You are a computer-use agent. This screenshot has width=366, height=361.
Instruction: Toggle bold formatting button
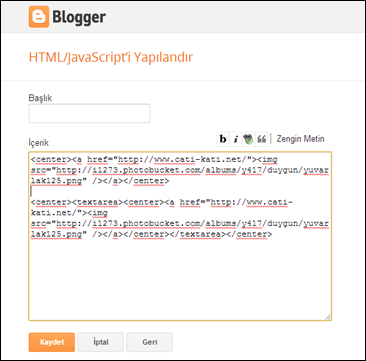point(223,139)
